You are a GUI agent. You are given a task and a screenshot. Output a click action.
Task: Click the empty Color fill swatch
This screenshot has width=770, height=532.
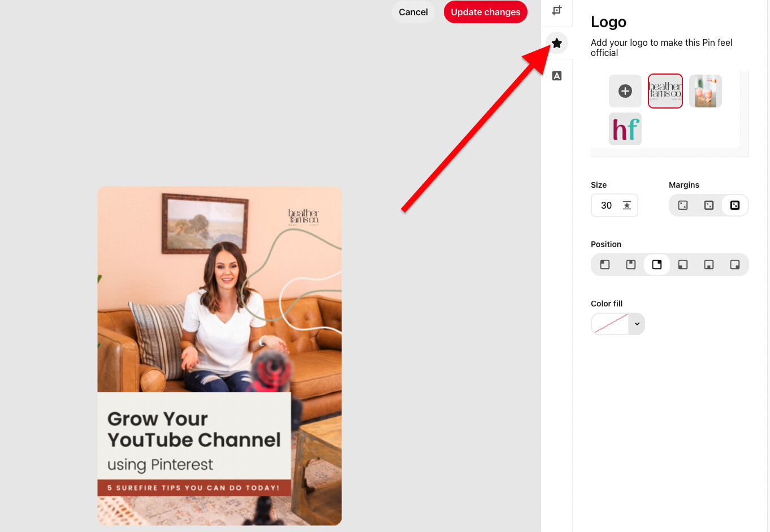click(610, 324)
